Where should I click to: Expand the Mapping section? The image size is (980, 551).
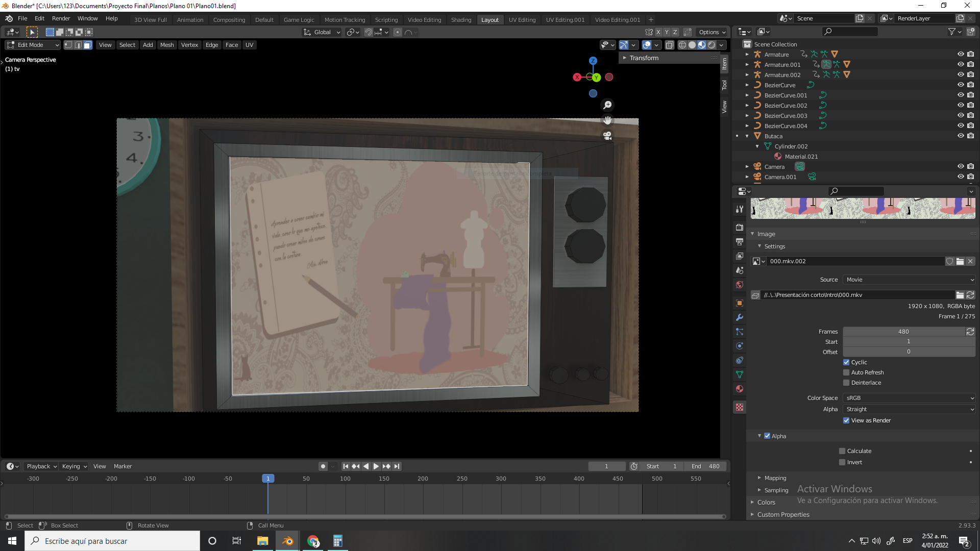click(x=775, y=478)
